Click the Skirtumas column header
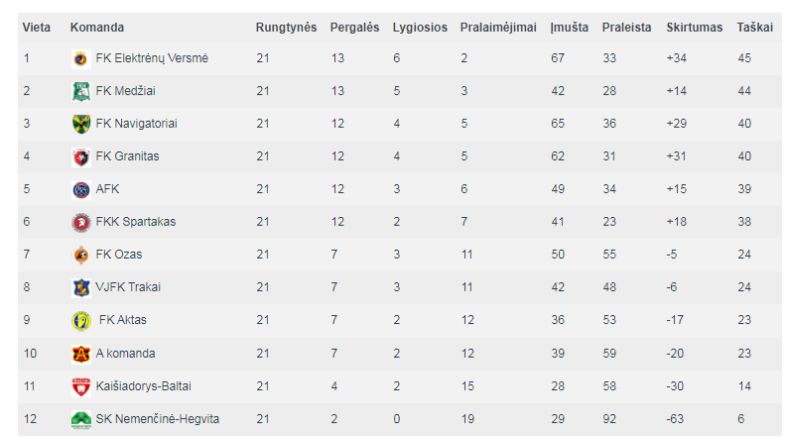The image size is (789, 442). 694,27
